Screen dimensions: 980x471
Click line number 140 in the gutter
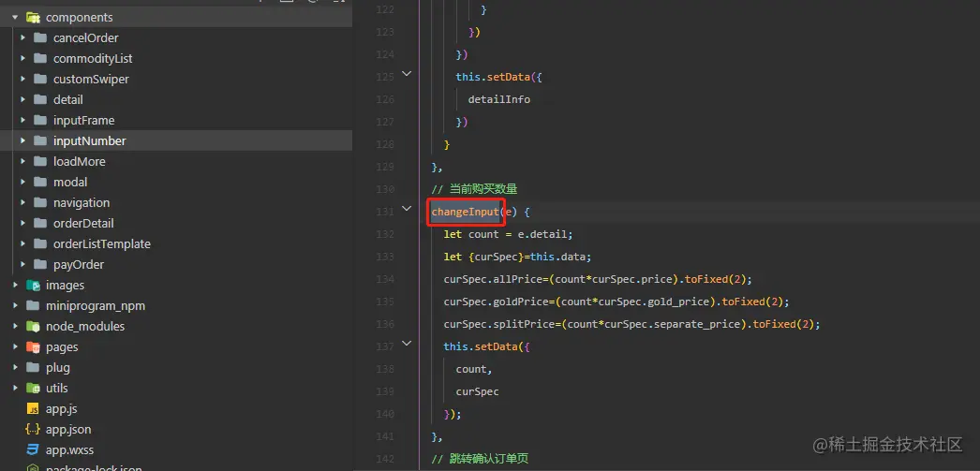tap(385, 414)
